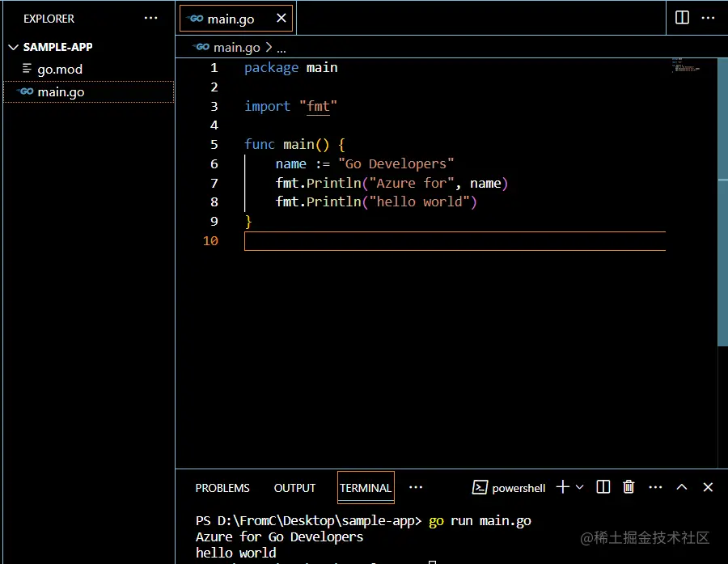This screenshot has height=564, width=728.
Task: Click the powershell terminal label
Action: [x=518, y=488]
